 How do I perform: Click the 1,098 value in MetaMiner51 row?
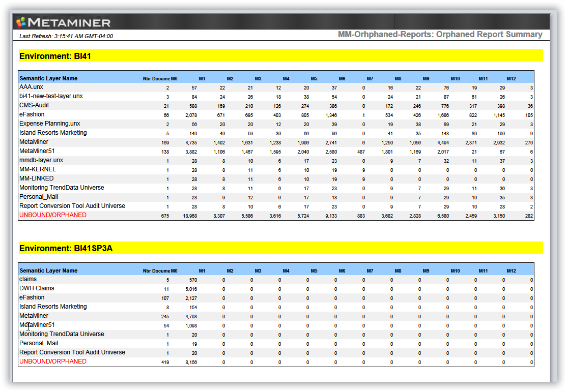[x=191, y=326]
